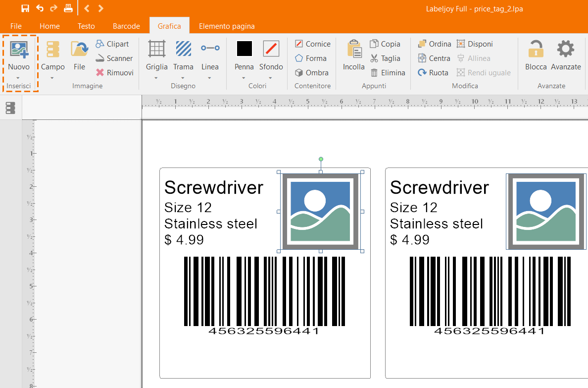The height and width of the screenshot is (388, 588).
Task: Go to next page arrow
Action: click(x=101, y=8)
